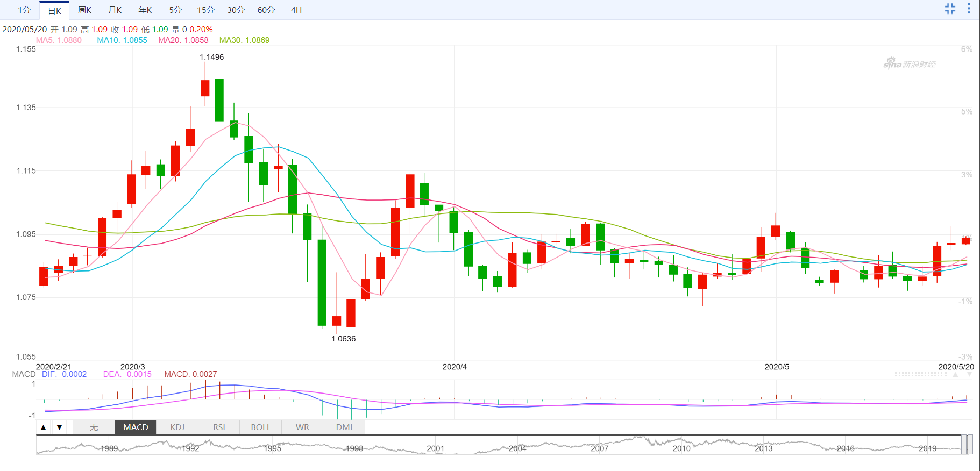
Task: Click the 2020/4 date axis label
Action: tap(455, 367)
